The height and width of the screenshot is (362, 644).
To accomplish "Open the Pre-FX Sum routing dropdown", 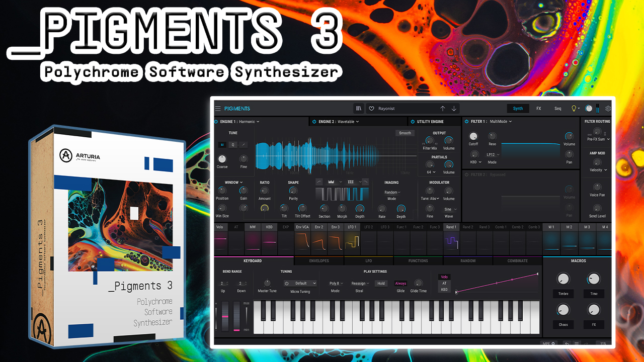I will (x=598, y=139).
